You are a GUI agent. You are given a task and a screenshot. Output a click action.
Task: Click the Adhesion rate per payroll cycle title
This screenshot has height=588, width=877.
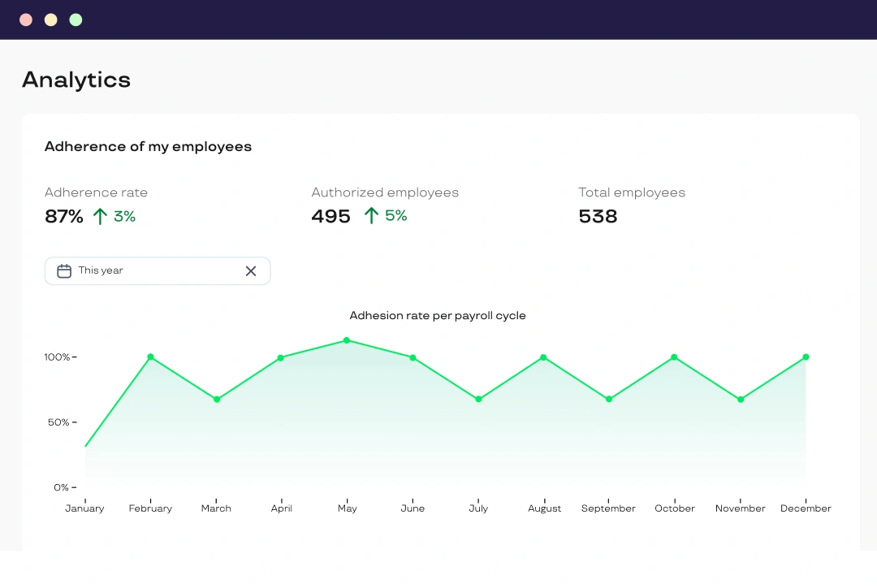tap(438, 316)
